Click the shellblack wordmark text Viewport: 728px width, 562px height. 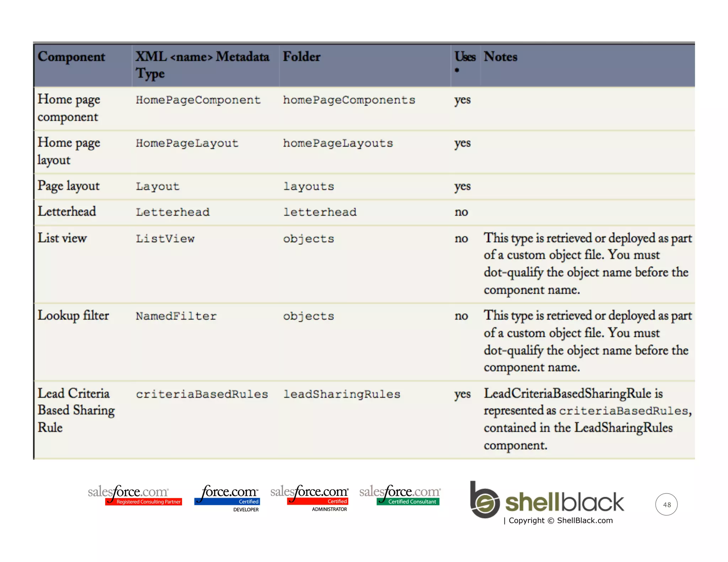[x=564, y=502]
